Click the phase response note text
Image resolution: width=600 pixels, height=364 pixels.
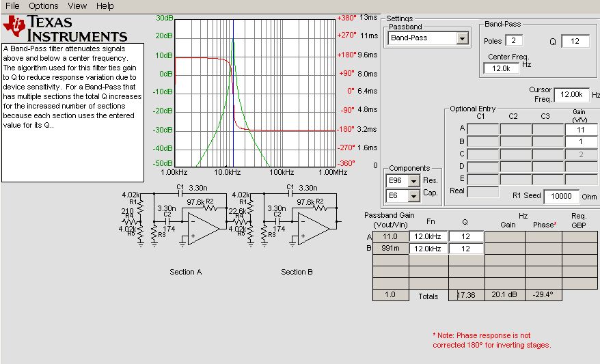click(x=492, y=340)
